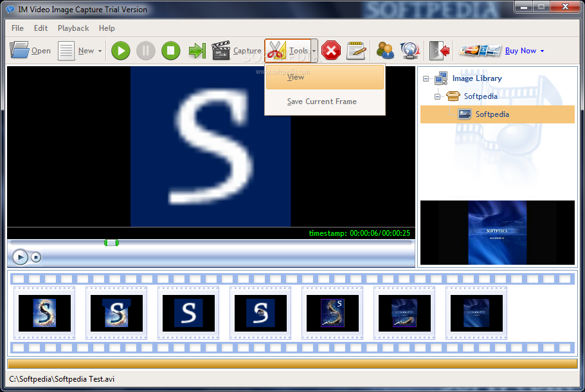Select fifth filmstrip thumbnail
The image size is (585, 392).
tap(332, 313)
